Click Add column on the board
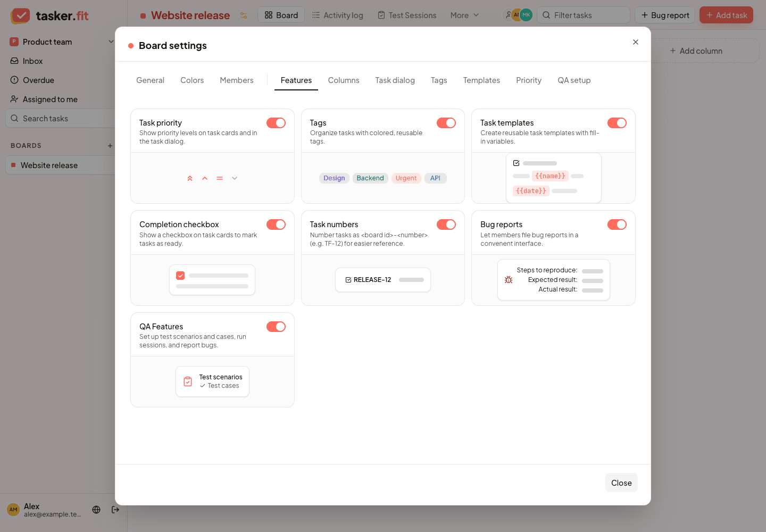The width and height of the screenshot is (766, 532). [696, 51]
